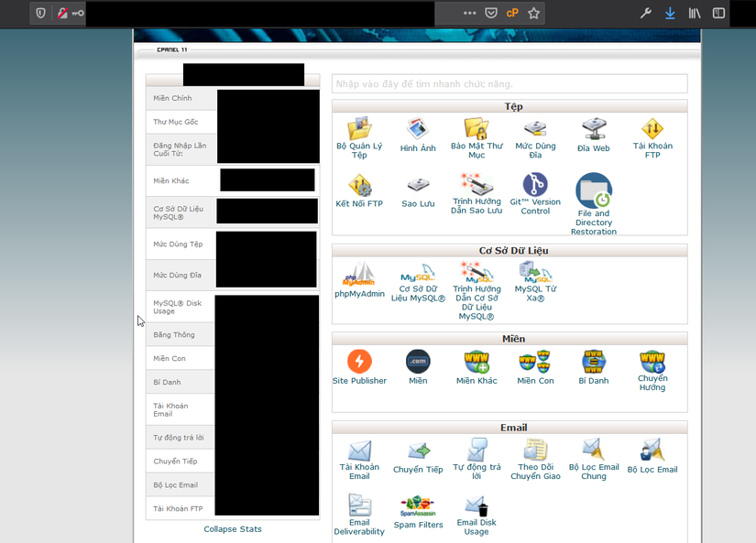Image resolution: width=756 pixels, height=543 pixels.
Task: Save page to Pocket
Action: [491, 13]
